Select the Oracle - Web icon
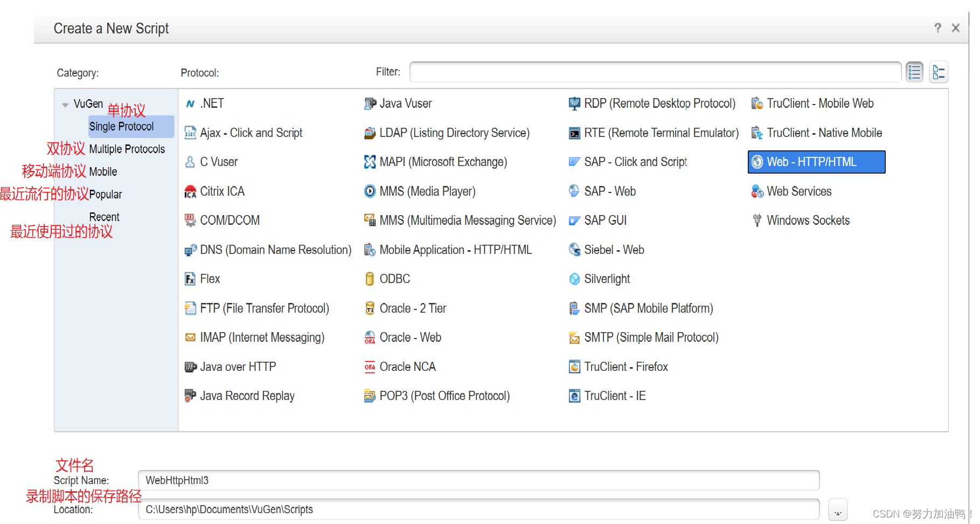The height and width of the screenshot is (524, 980). point(370,337)
